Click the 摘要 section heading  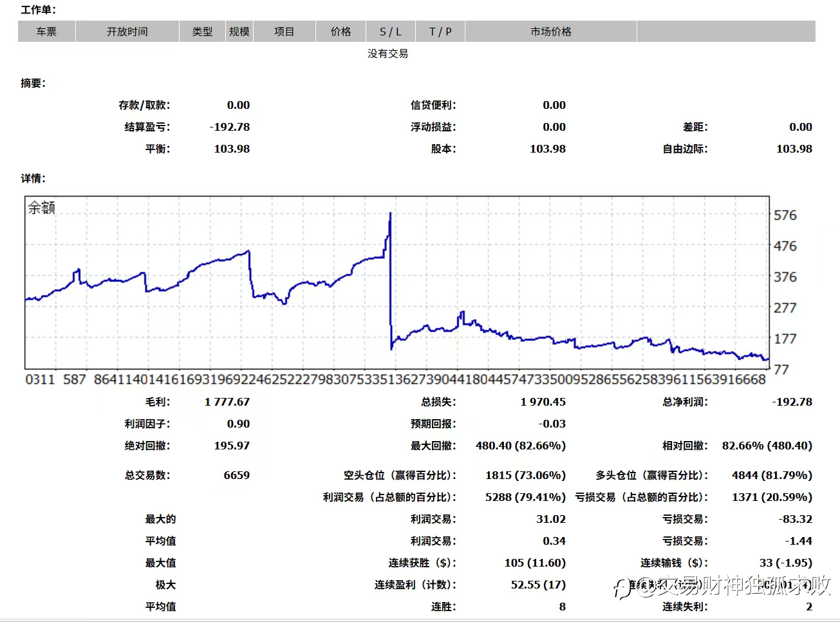tap(33, 83)
